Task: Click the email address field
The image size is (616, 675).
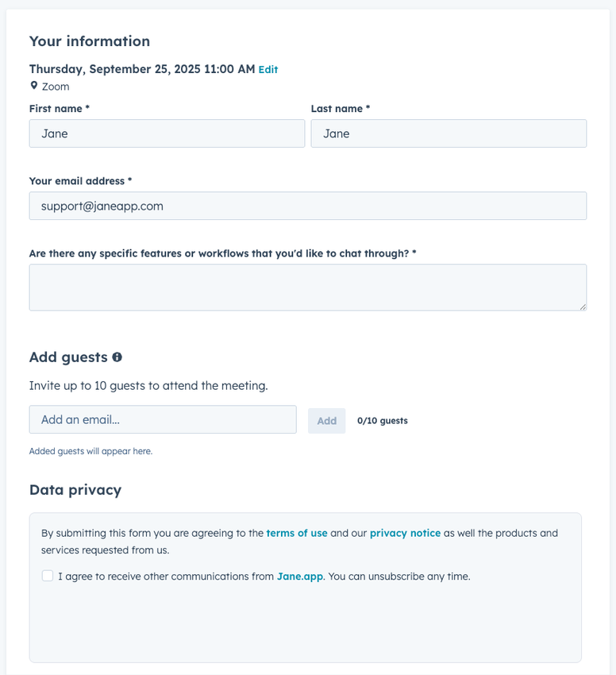Action: 308,206
